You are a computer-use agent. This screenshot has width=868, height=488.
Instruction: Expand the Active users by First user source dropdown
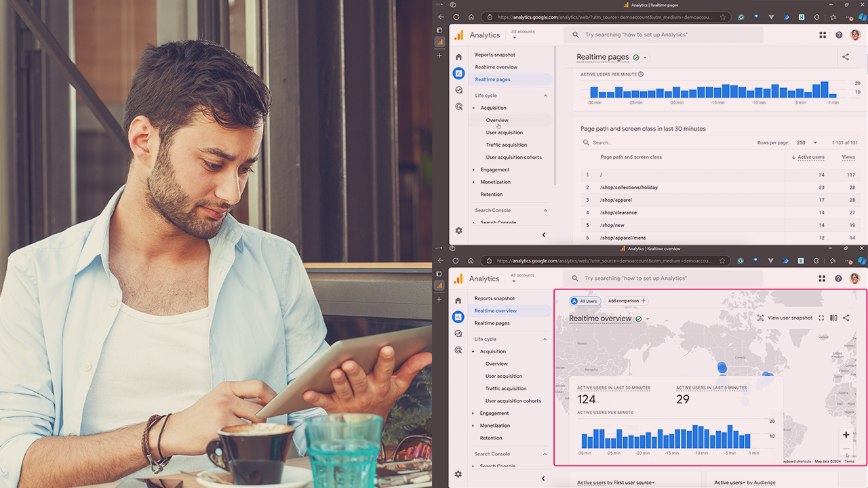[616, 483]
